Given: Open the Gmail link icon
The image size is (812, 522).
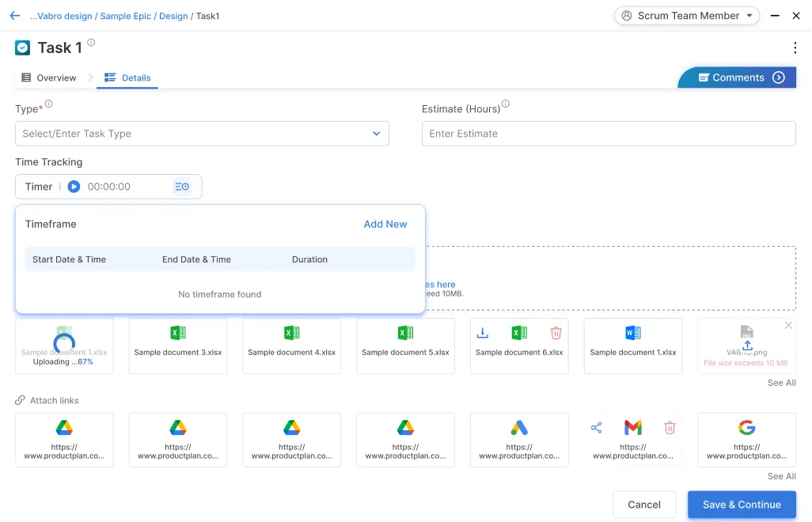Looking at the screenshot, I should pyautogui.click(x=632, y=427).
